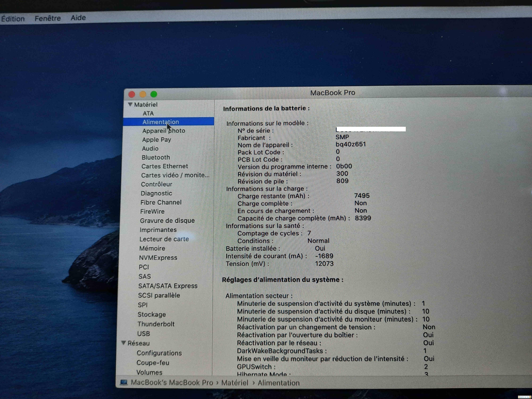This screenshot has height=399, width=532.
Task: Close the MacBook Pro window
Action: 132,95
